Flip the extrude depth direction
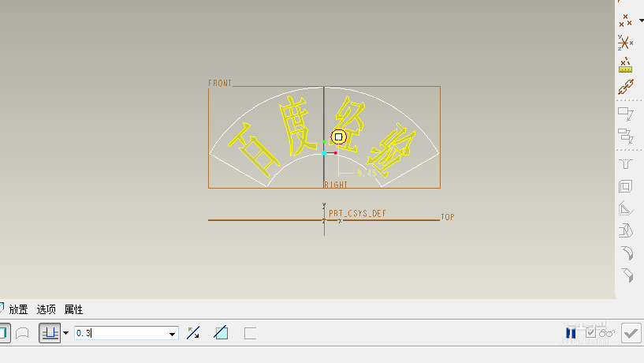 pos(193,333)
